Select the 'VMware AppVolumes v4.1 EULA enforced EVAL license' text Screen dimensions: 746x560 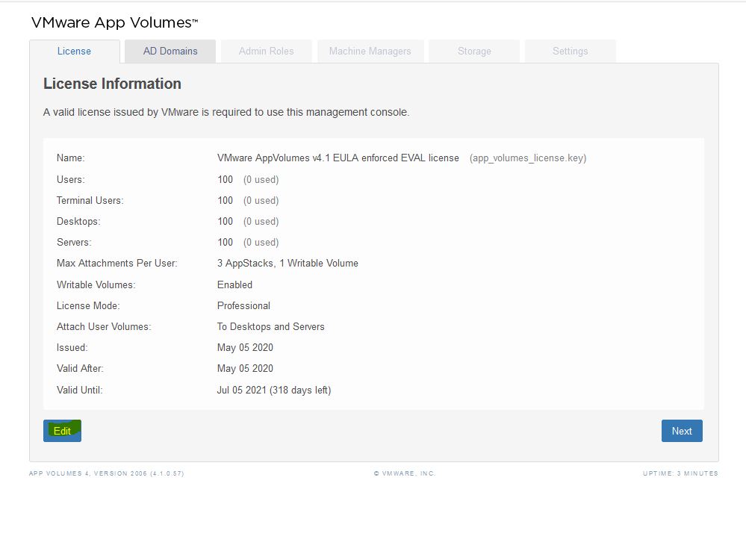(x=338, y=158)
